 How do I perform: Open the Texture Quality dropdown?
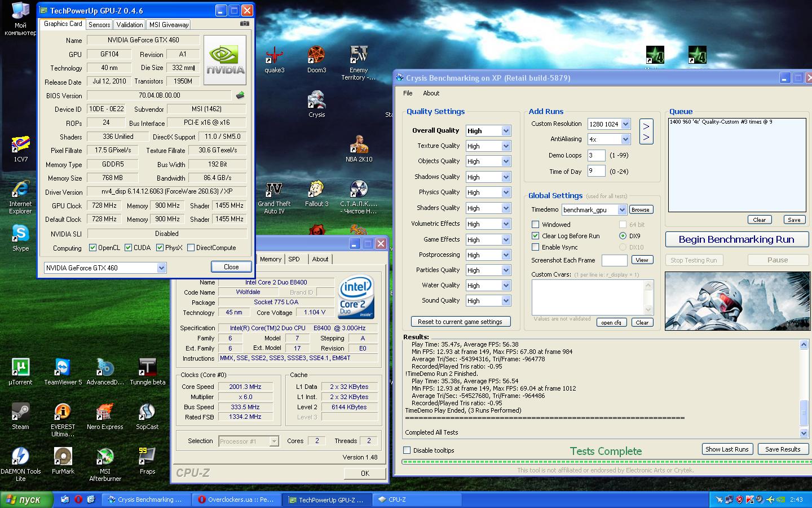pos(506,146)
